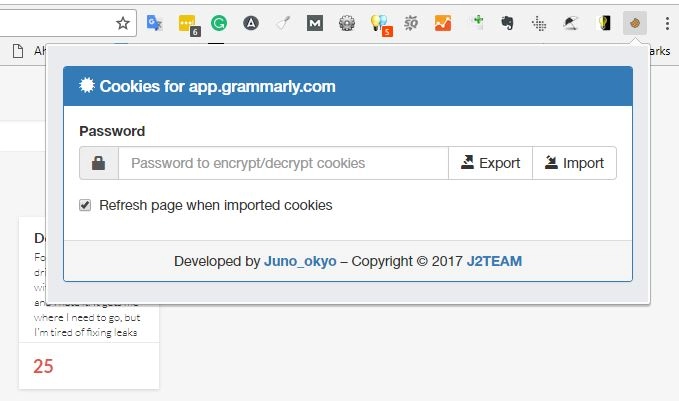Click the Password label

(x=112, y=131)
